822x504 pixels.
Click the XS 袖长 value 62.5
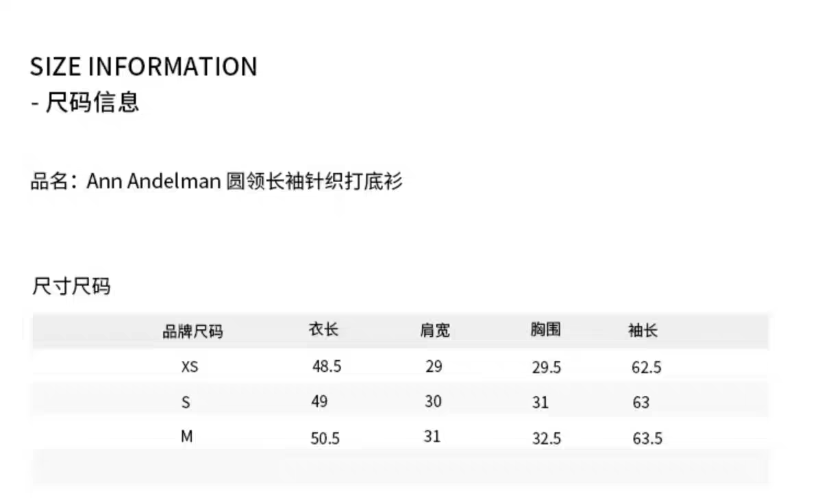pos(647,368)
